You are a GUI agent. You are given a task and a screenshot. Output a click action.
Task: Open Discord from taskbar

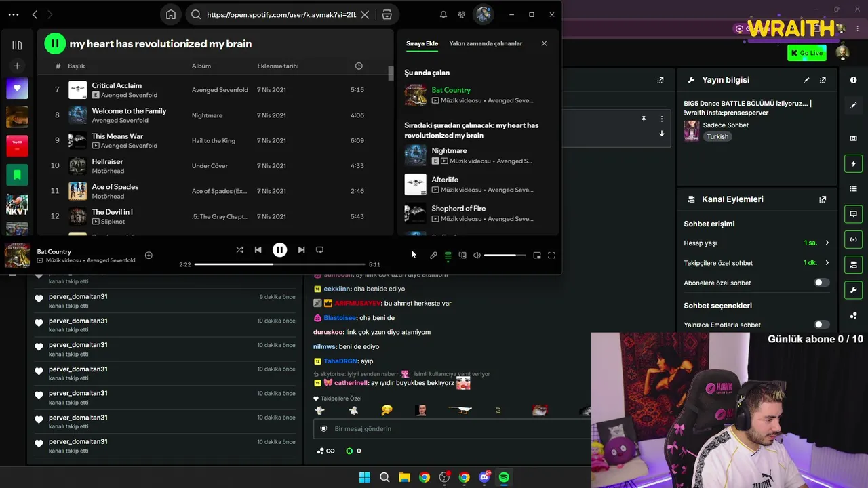click(484, 477)
